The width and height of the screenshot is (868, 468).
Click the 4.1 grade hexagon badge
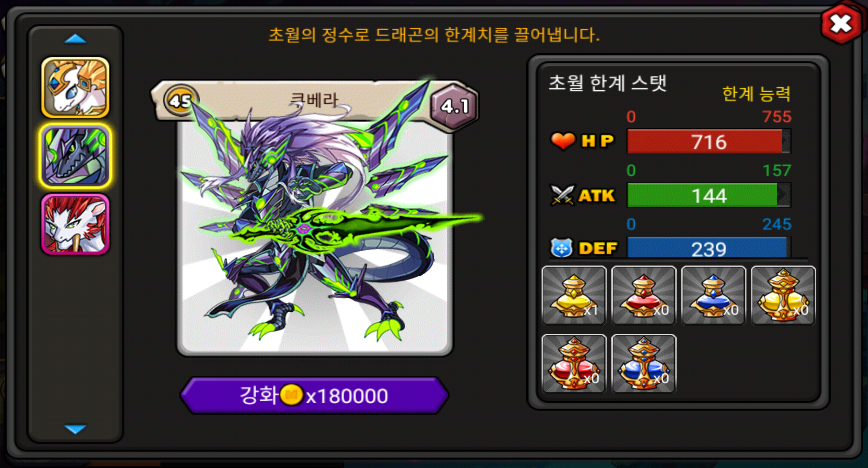(x=454, y=106)
